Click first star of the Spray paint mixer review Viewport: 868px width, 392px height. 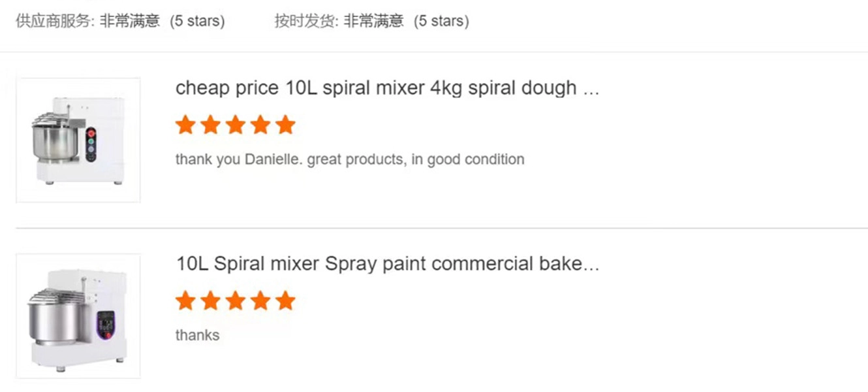(x=185, y=301)
